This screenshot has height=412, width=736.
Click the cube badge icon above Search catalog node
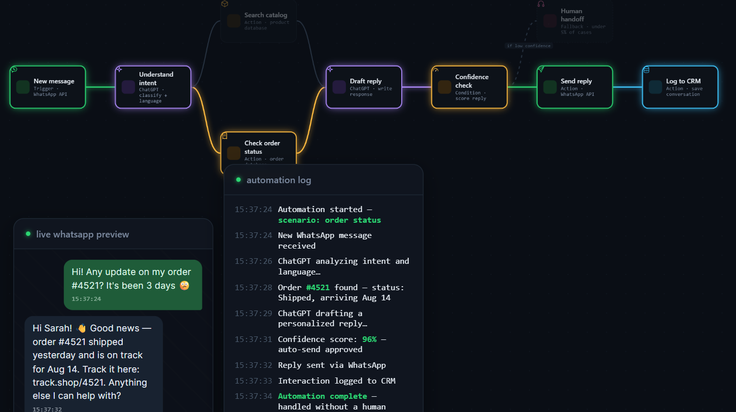coord(225,4)
